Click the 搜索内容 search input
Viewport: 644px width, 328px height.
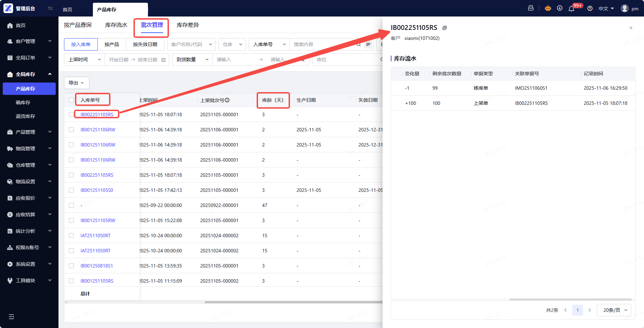(x=323, y=44)
